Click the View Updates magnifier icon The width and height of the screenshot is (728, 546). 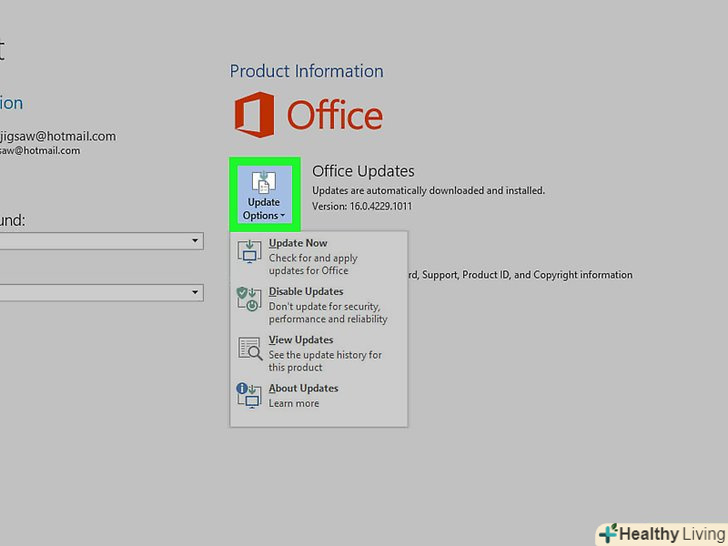tap(250, 348)
